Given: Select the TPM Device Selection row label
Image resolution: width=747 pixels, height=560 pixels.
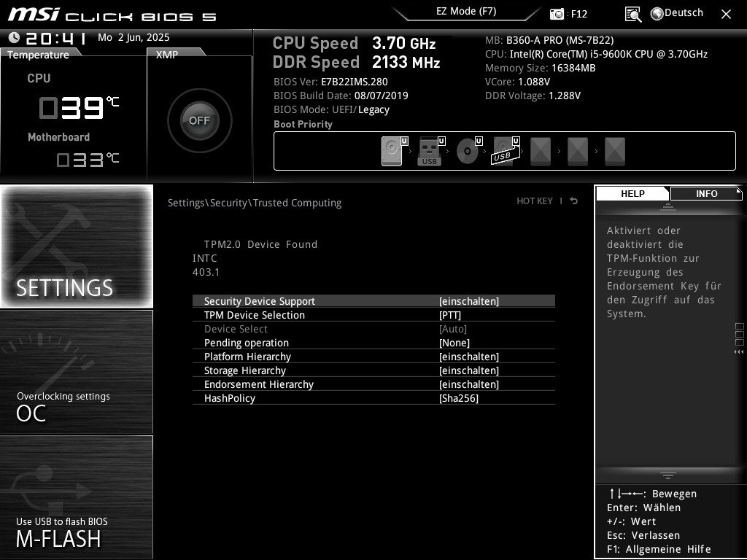Looking at the screenshot, I should 255,315.
